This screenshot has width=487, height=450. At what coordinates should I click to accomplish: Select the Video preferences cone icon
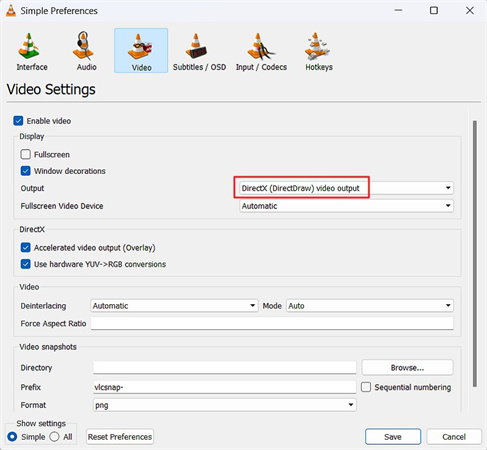[141, 51]
